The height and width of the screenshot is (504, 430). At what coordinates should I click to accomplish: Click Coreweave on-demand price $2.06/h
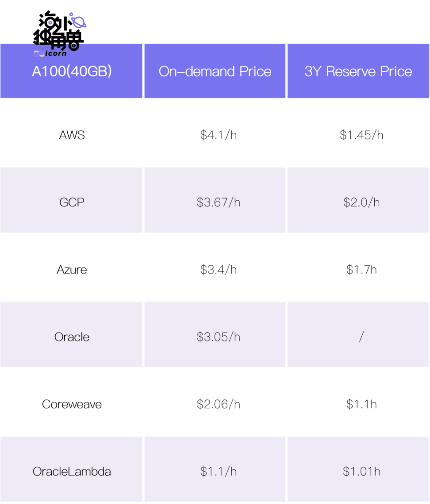(219, 404)
